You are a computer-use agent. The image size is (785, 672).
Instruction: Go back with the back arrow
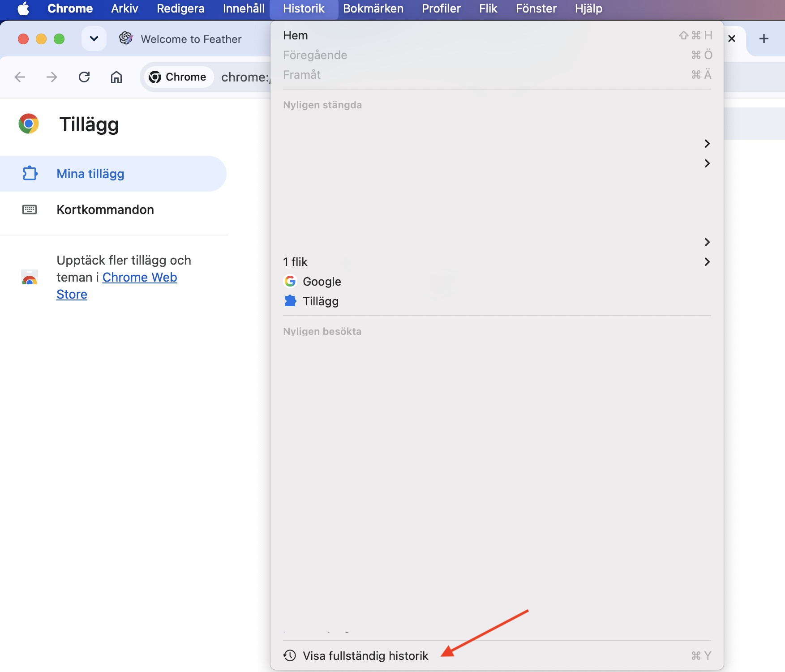tap(20, 77)
